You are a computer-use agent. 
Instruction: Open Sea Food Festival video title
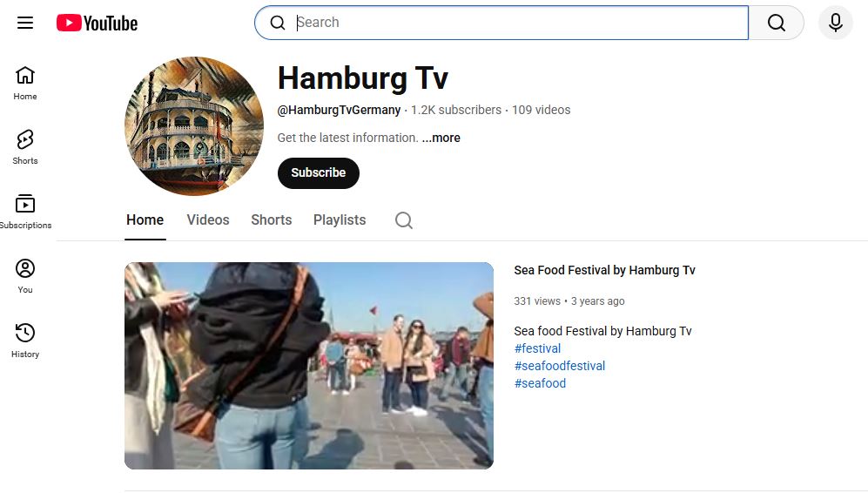point(604,270)
